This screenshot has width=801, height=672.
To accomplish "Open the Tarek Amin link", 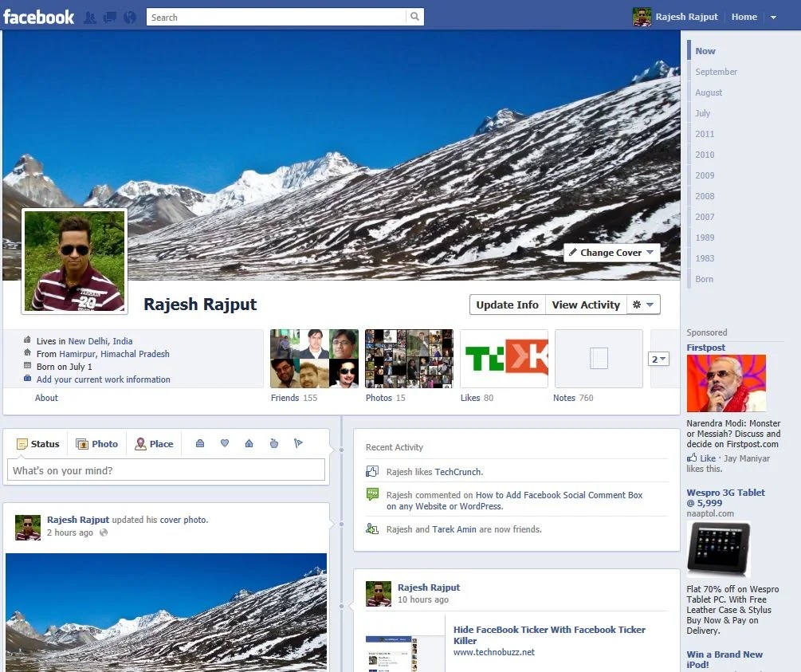I will click(x=454, y=529).
